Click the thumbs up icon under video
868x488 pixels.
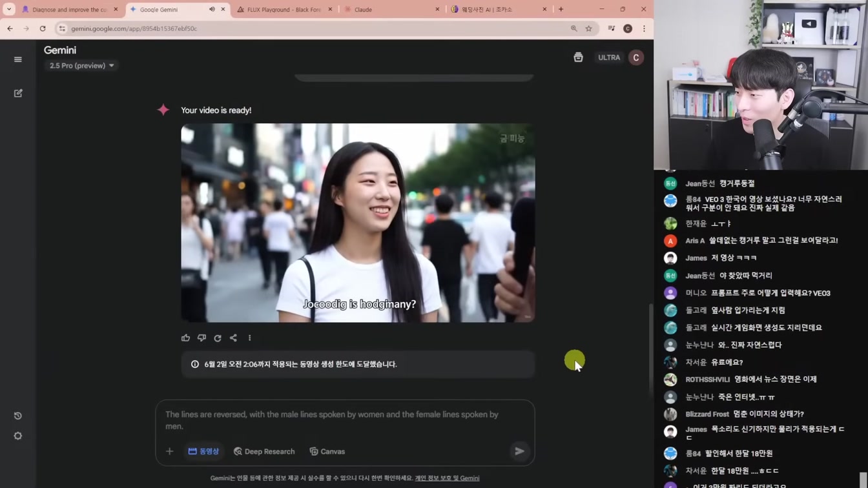pos(186,338)
